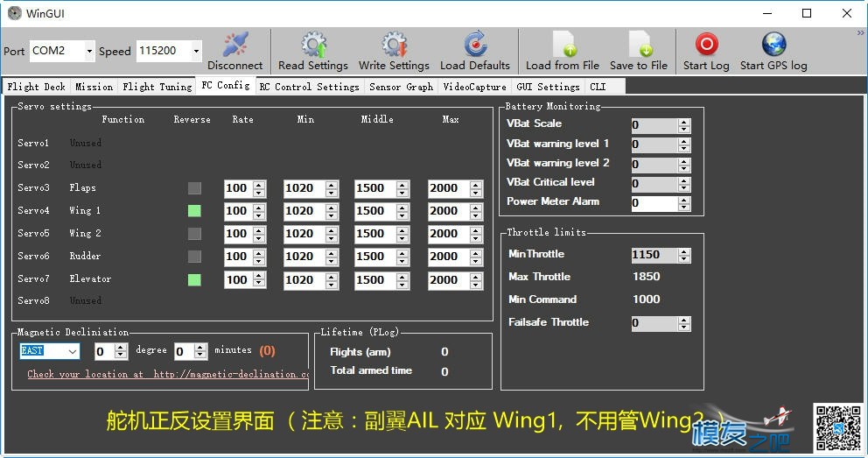Click declination minutes spinner arrows
Viewport: 868px width, 458px height.
(x=200, y=351)
